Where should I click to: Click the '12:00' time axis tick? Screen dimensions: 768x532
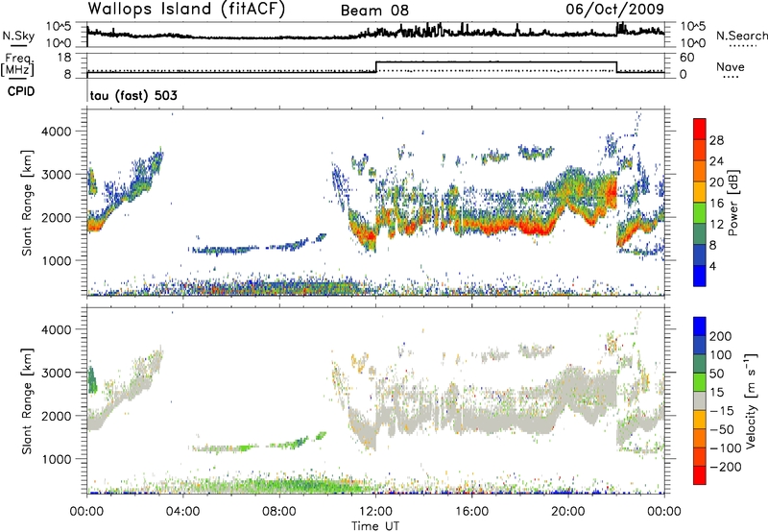[375, 511]
